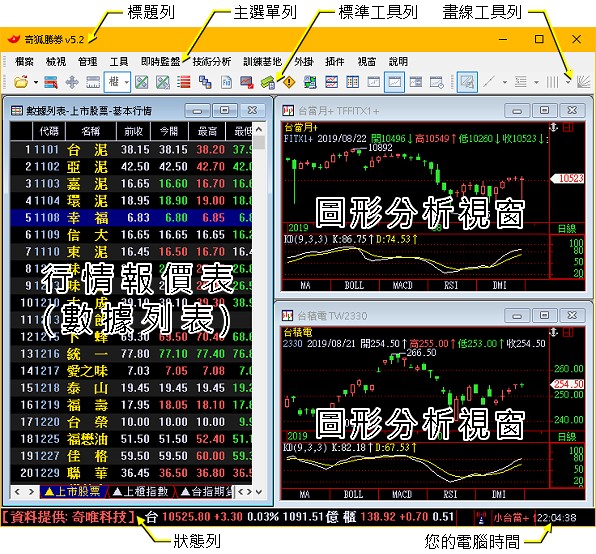Click MACD indicator button in 台積電 chart
596x554 pixels.
click(x=402, y=494)
